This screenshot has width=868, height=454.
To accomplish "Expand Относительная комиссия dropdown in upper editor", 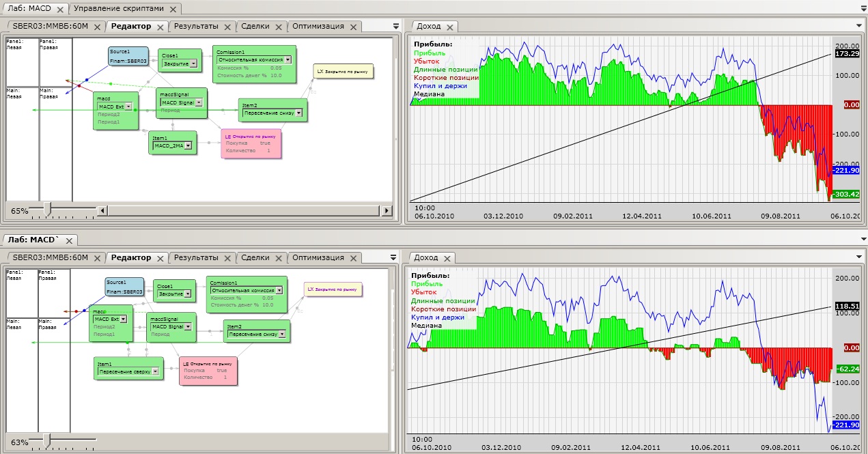I will (288, 60).
